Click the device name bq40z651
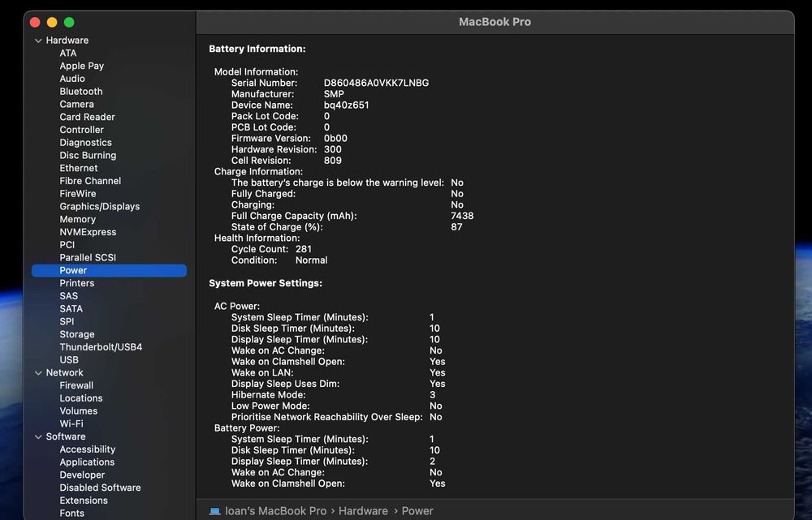This screenshot has width=812, height=520. click(347, 105)
